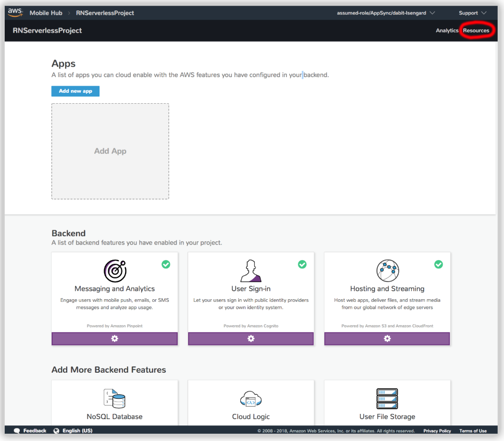The width and height of the screenshot is (504, 441).
Task: Select Hosting and Streaming card title
Action: [x=387, y=289]
